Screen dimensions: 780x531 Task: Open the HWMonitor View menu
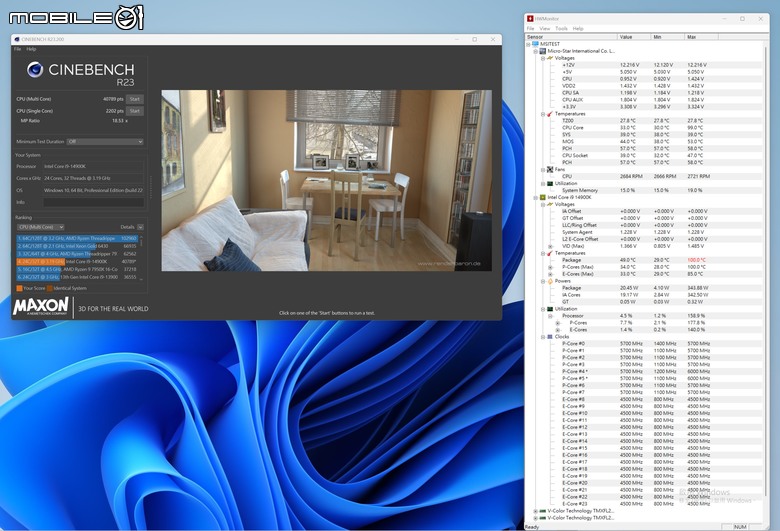click(x=545, y=28)
